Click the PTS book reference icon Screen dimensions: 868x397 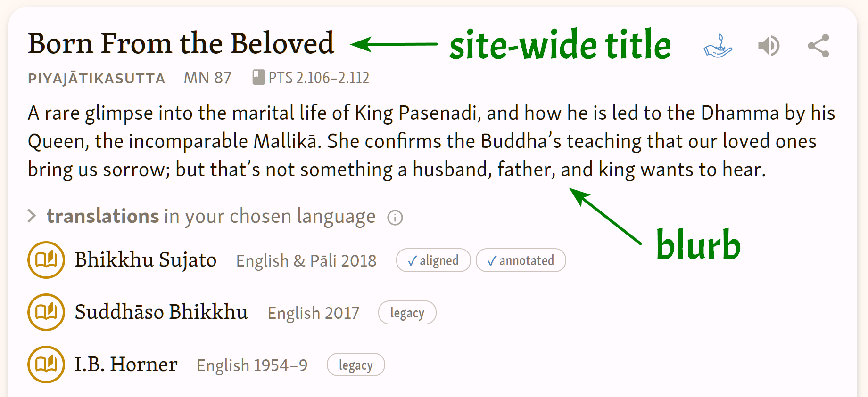point(258,78)
